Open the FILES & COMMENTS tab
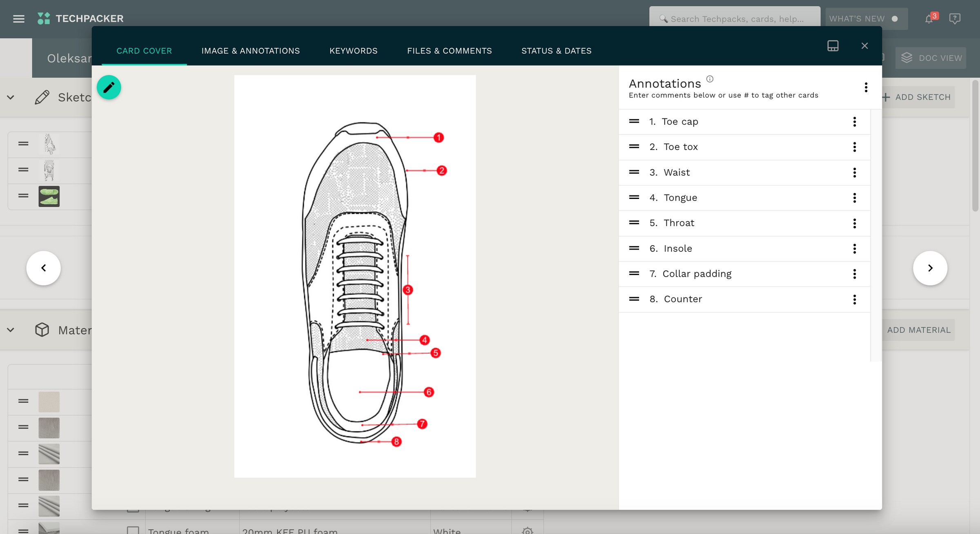Image resolution: width=980 pixels, height=534 pixels. click(450, 51)
